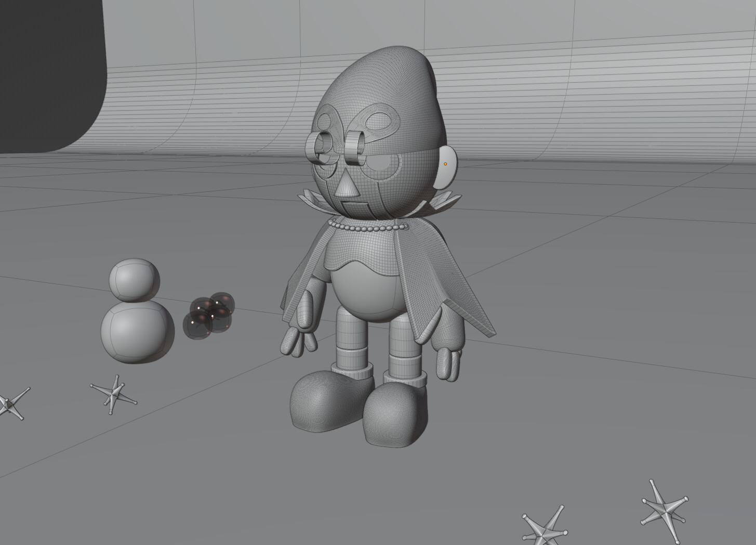
Task: Select the pearl necklace around the character's neck
Action: [x=367, y=226]
